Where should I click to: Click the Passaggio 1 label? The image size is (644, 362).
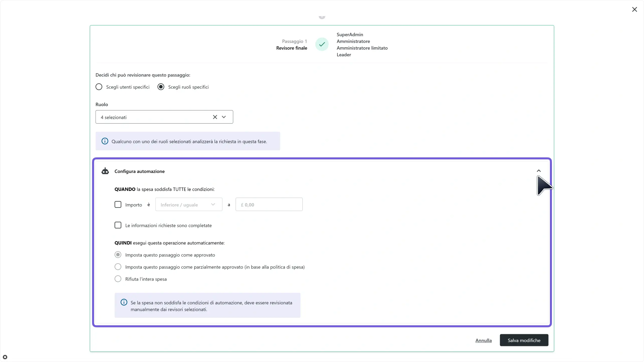(x=294, y=41)
